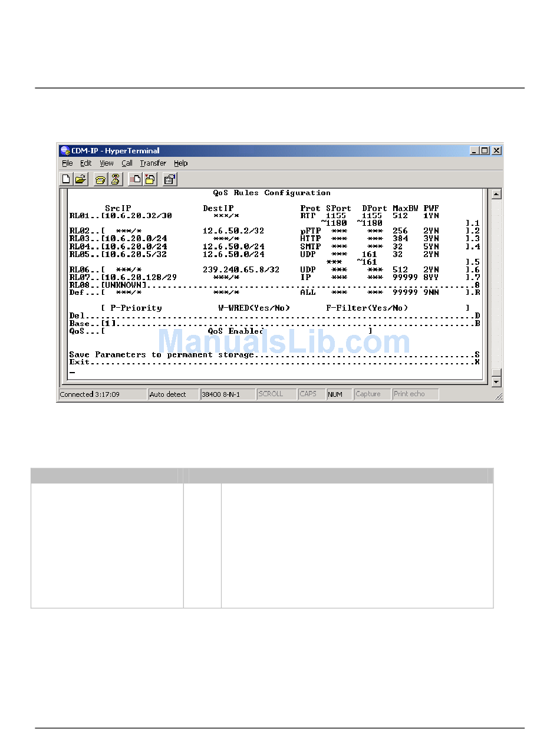Click the Call telephone icon
Image resolution: width=560 pixels, height=747 pixels.
tap(100, 179)
